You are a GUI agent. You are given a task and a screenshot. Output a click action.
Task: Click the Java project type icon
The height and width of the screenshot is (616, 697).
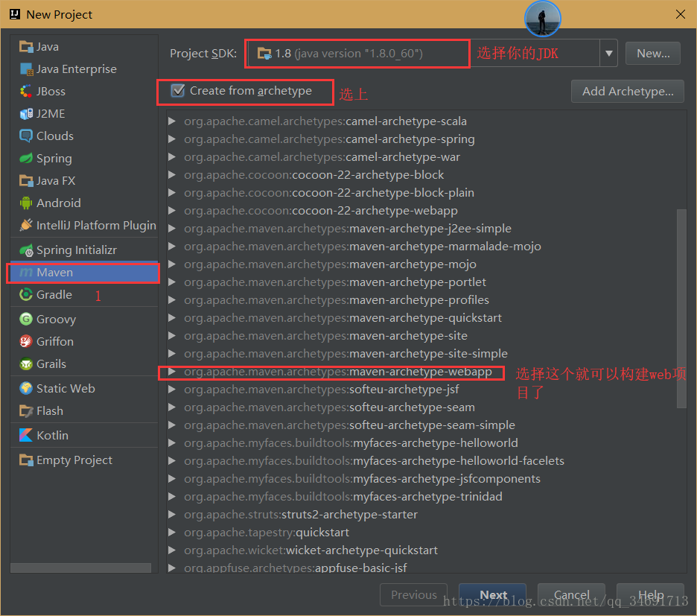point(26,47)
